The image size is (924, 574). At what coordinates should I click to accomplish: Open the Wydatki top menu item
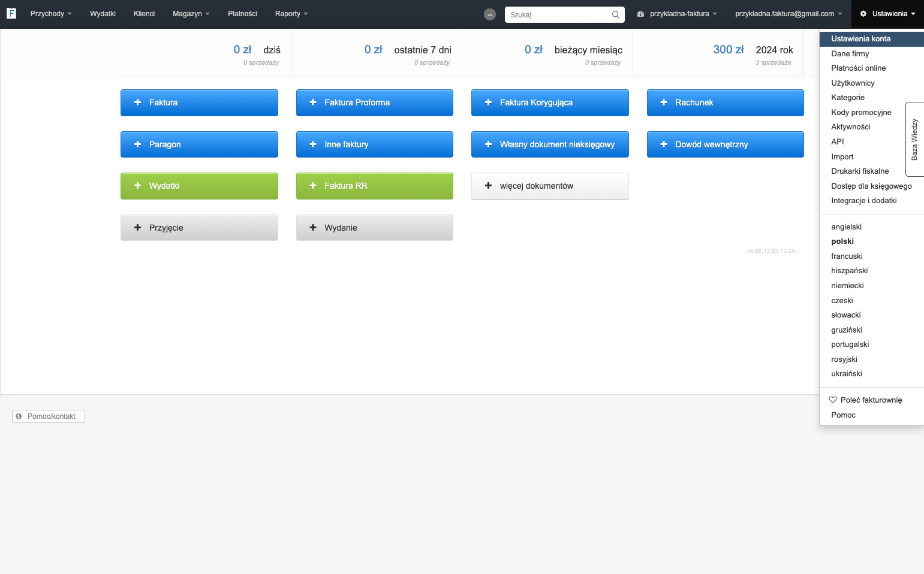103,14
